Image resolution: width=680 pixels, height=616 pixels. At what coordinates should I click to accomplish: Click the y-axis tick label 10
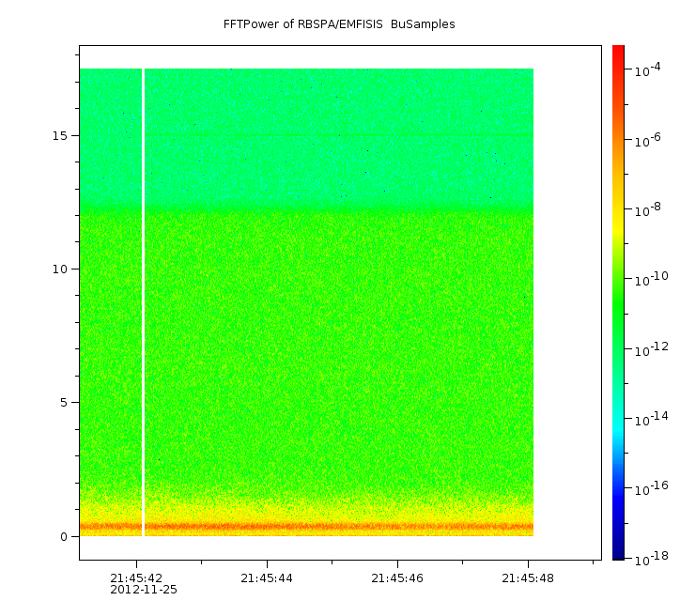tap(59, 269)
